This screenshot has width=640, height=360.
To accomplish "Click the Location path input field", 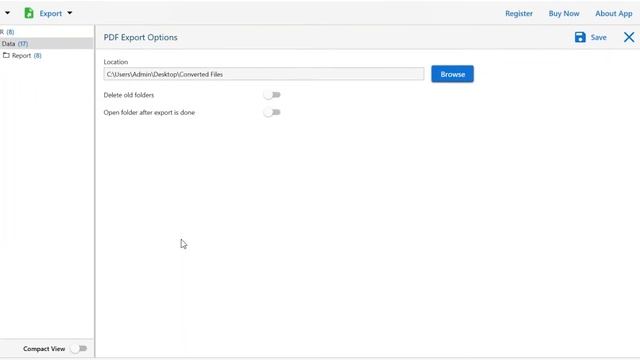I will (x=264, y=74).
